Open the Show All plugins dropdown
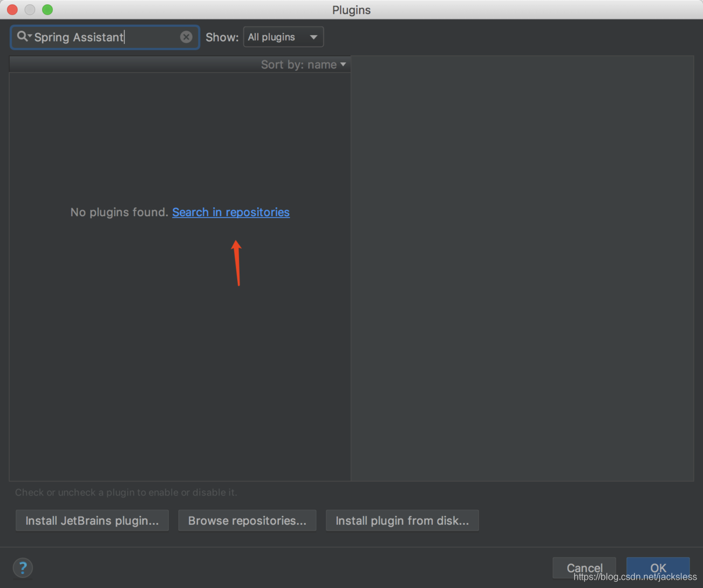The width and height of the screenshot is (703, 588). pos(284,37)
